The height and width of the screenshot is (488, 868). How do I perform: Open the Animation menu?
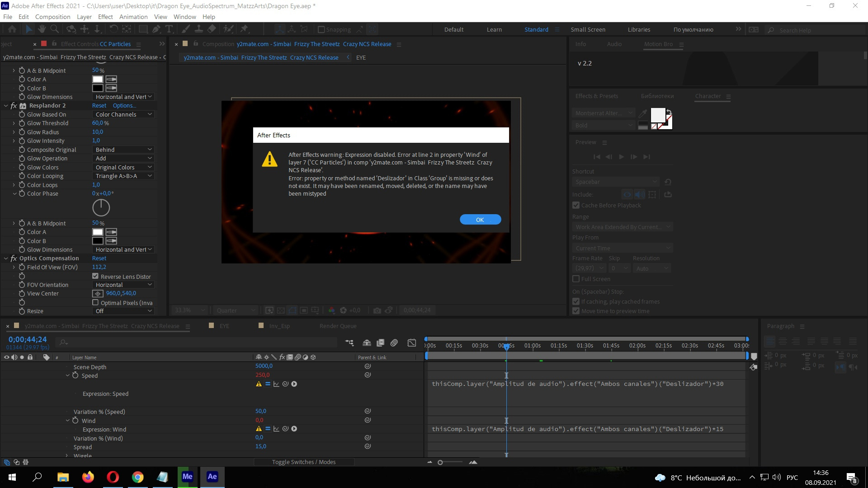point(133,17)
